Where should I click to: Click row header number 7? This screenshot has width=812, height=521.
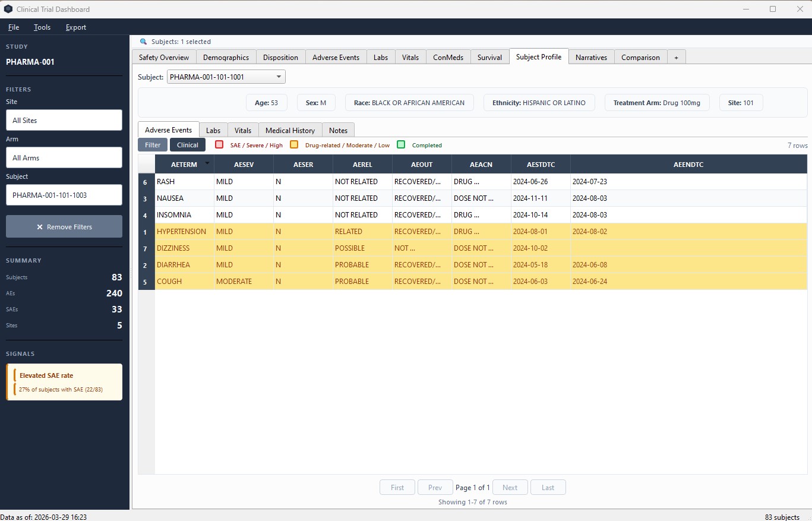click(x=146, y=248)
